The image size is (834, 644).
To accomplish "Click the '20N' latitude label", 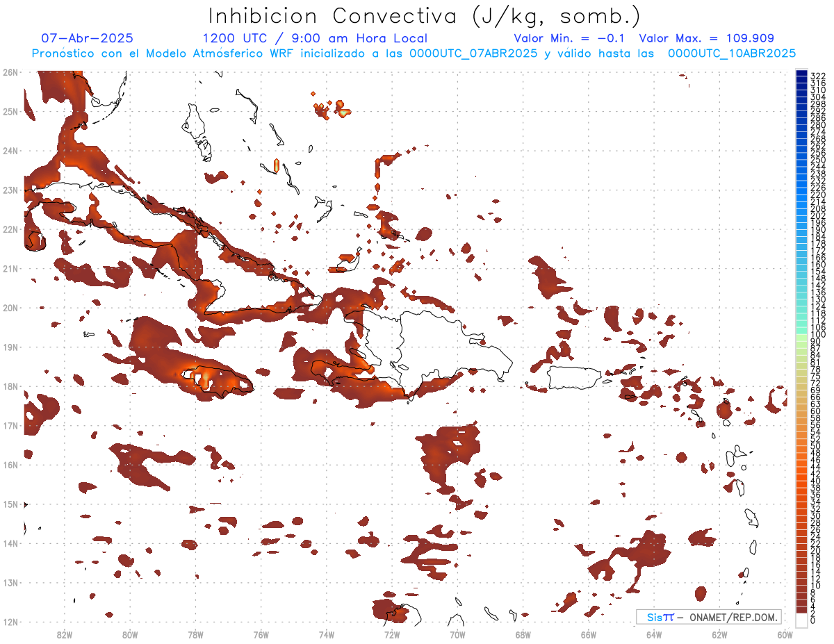I will click(10, 308).
